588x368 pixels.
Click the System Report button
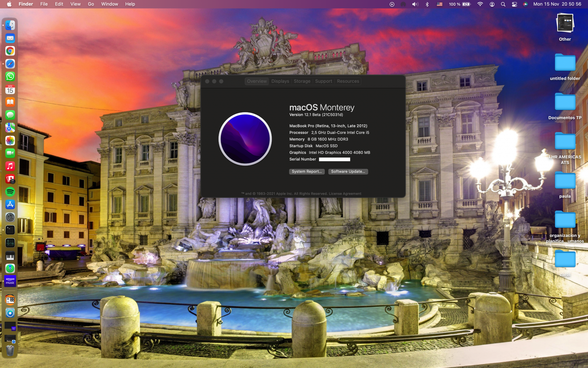307,172
